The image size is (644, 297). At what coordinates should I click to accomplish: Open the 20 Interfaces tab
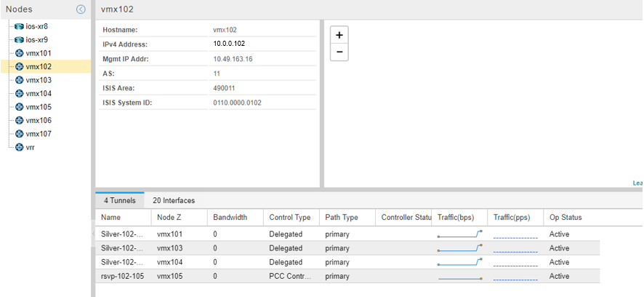(173, 200)
